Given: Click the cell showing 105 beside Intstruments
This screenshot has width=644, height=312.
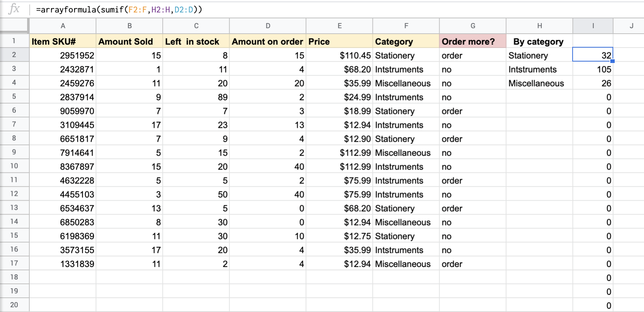Looking at the screenshot, I should pos(593,69).
